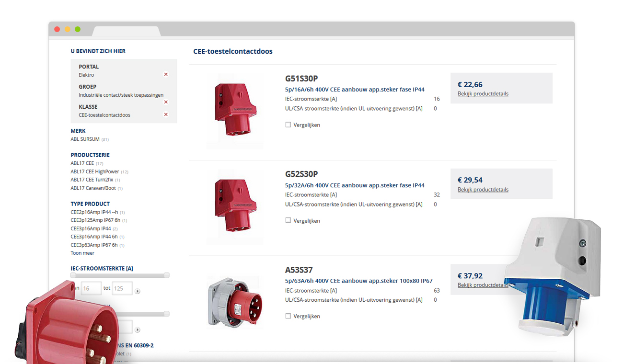The image size is (623, 364).
Task: Tick the compare box for G52S30P
Action: tap(288, 220)
